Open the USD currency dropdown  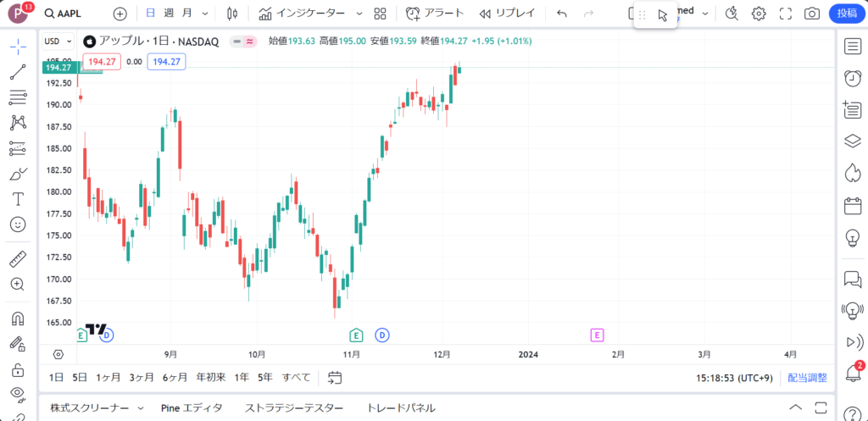[x=58, y=41]
